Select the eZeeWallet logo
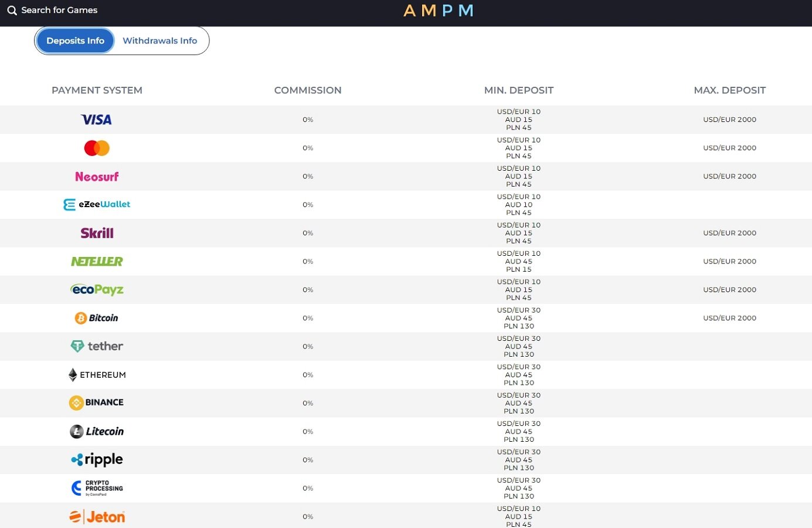 click(x=97, y=204)
